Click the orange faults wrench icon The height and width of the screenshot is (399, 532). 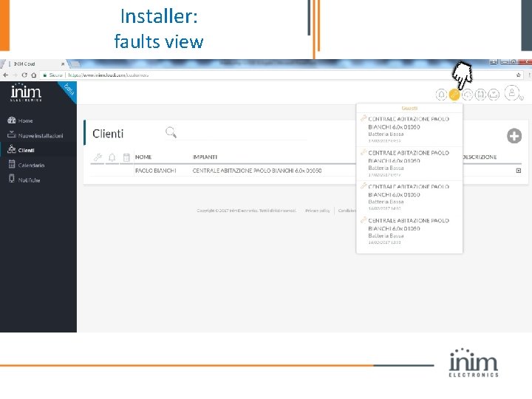pos(454,95)
